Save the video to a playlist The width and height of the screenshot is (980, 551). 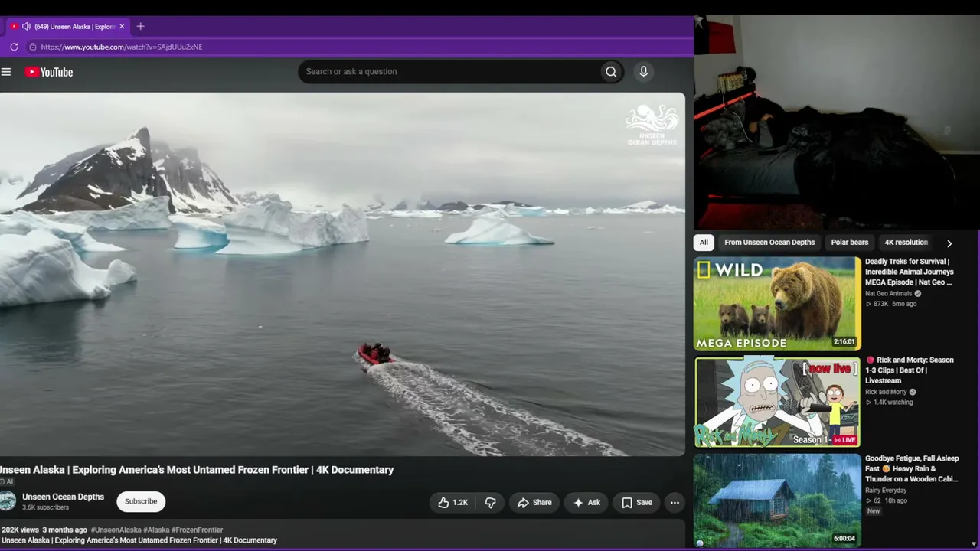pyautogui.click(x=636, y=503)
